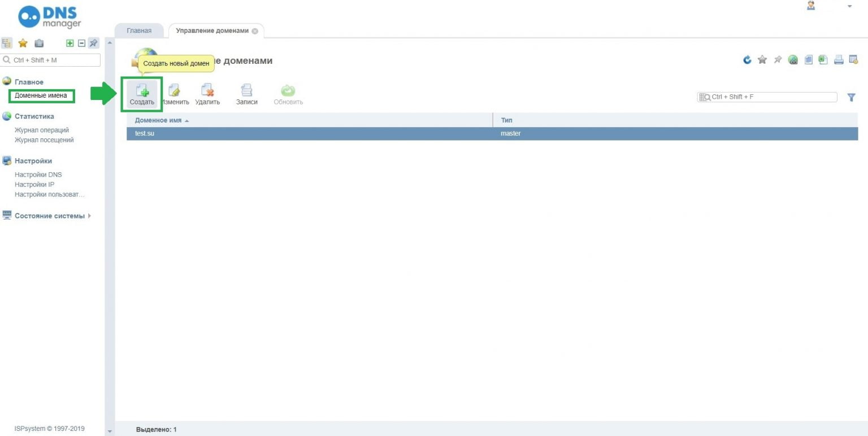The image size is (868, 436).
Task: Click the Главное globe section icon
Action: coord(7,81)
